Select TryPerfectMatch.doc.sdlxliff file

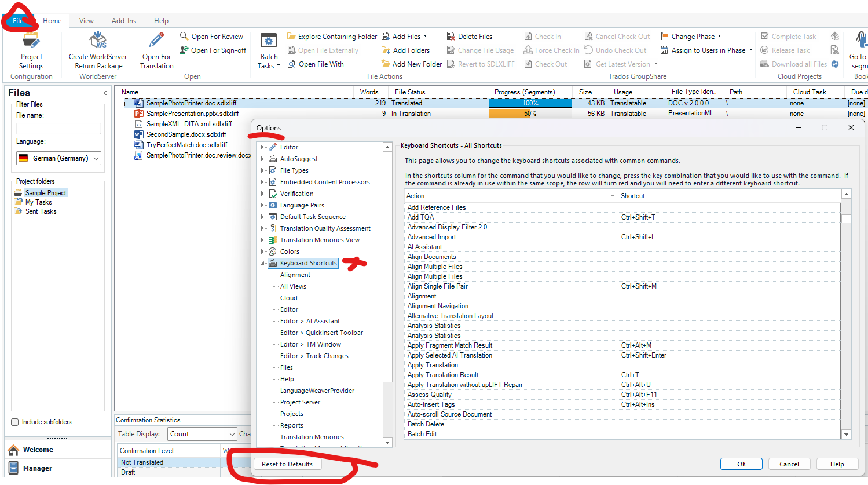coord(186,145)
